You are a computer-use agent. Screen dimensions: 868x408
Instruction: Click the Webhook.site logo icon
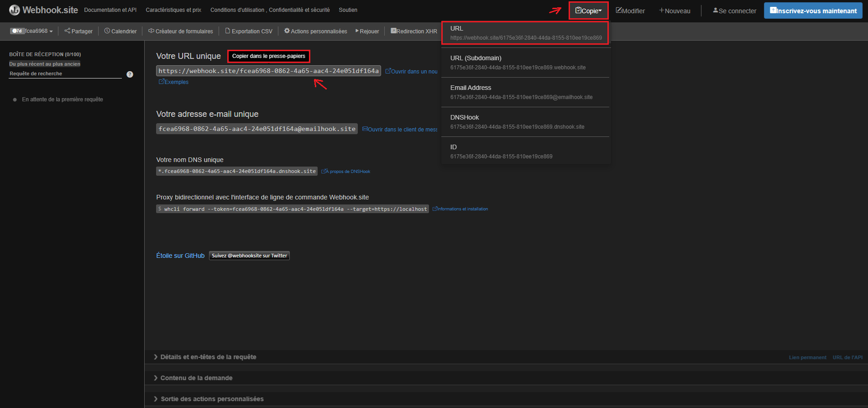coord(15,10)
